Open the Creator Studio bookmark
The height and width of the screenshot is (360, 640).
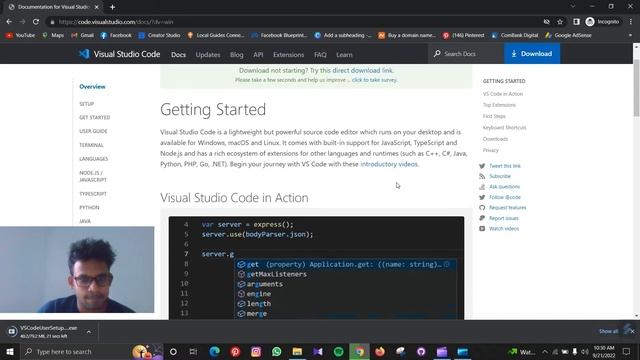(x=159, y=36)
